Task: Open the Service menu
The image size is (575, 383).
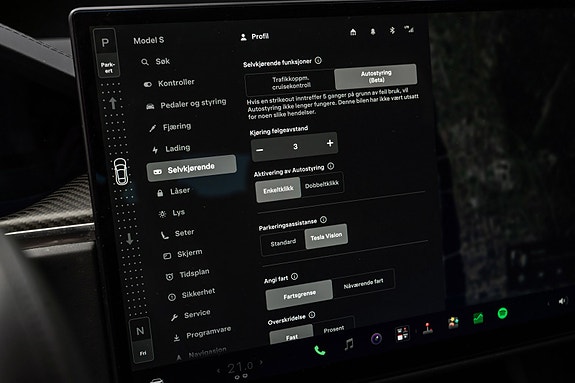Action: coord(191,315)
